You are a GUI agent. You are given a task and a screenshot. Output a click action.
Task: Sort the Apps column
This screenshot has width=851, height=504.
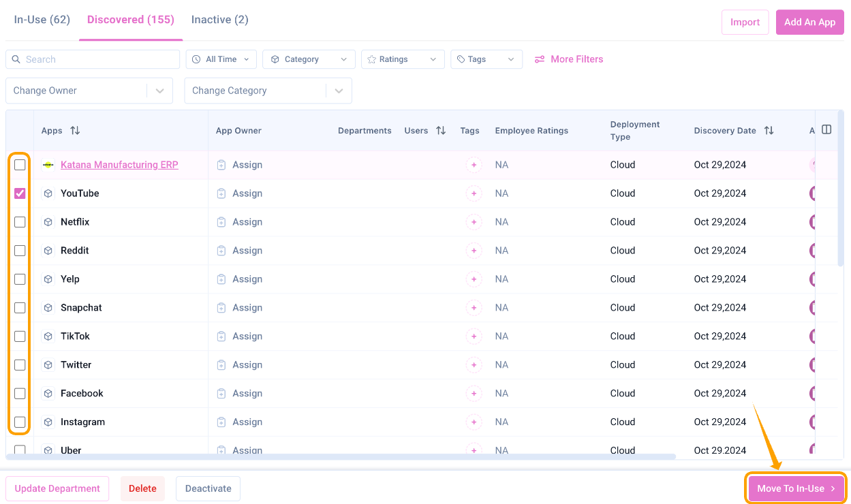[x=75, y=131]
